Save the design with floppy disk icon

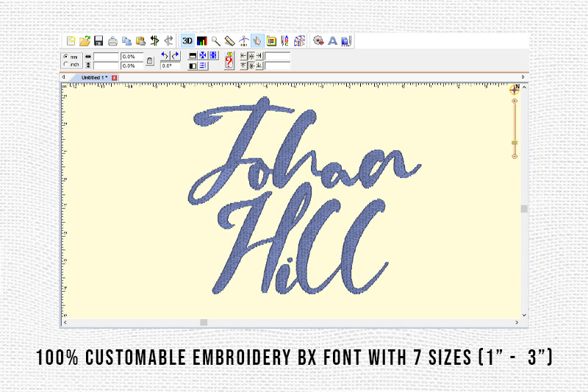tap(98, 41)
